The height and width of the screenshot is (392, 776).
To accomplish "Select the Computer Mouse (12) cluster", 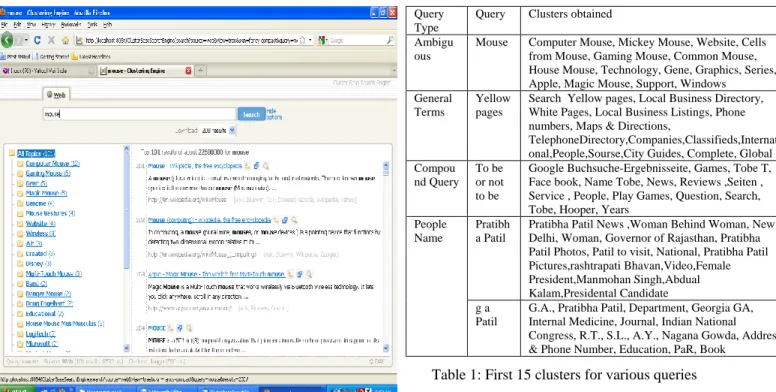I will pyautogui.click(x=52, y=163).
